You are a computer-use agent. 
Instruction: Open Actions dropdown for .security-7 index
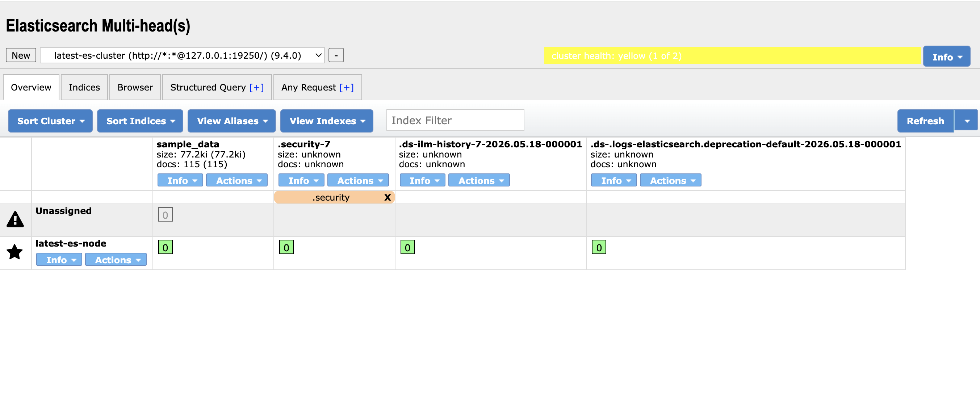(358, 180)
